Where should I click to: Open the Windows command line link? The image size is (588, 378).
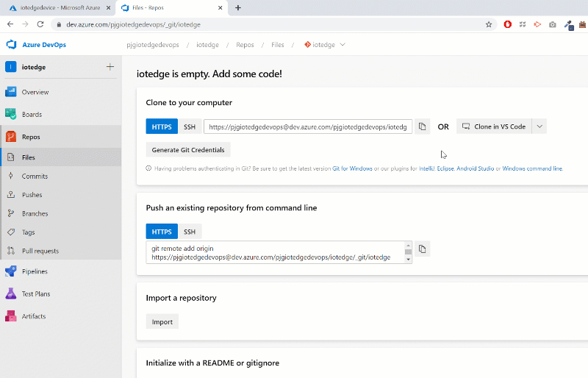[532, 168]
